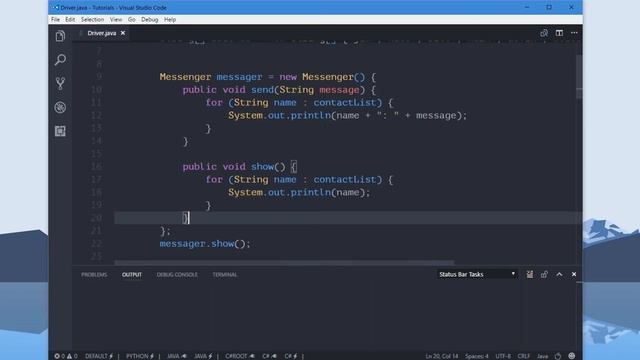
Task: Click the last C# lightning task in status bar
Action: [x=291, y=356]
